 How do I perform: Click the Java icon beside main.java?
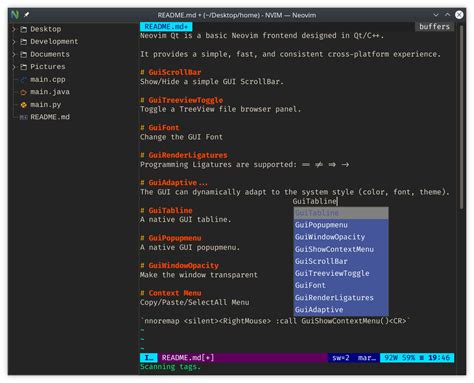coord(23,92)
